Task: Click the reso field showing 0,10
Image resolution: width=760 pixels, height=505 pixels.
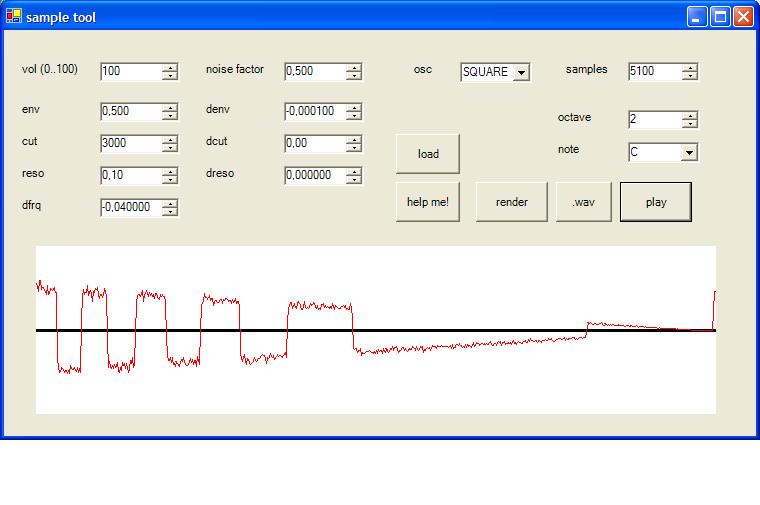Action: tap(131, 175)
